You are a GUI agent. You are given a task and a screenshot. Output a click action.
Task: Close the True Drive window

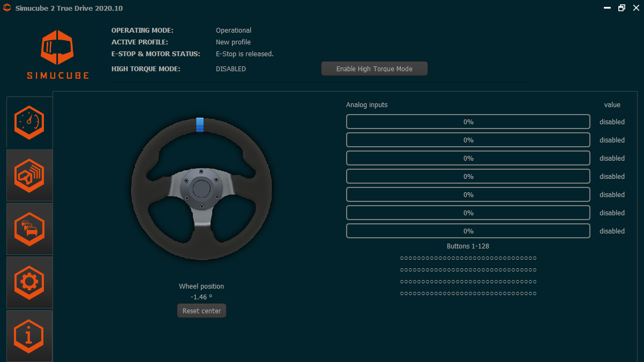point(635,8)
